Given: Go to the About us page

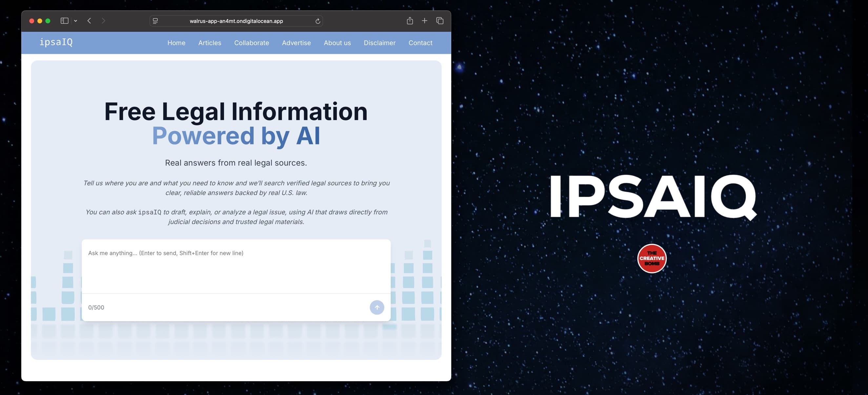Looking at the screenshot, I should [337, 43].
